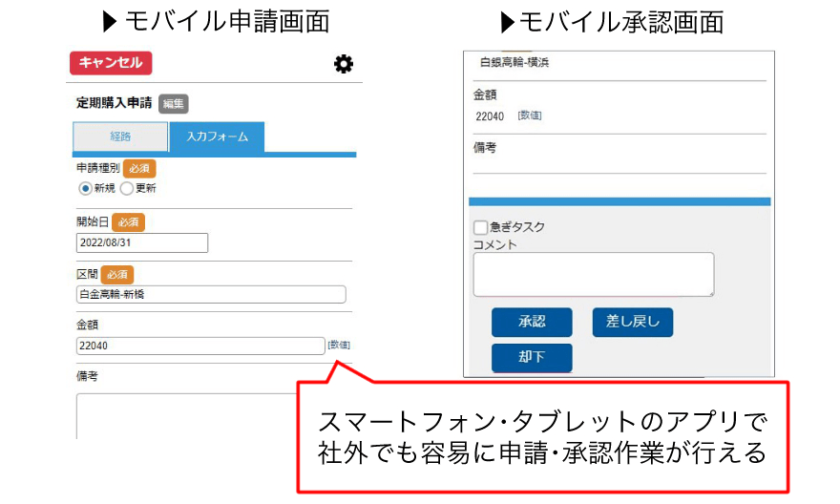Focus the 開始日 date field
This screenshot has width=840, height=504.
pos(142,242)
